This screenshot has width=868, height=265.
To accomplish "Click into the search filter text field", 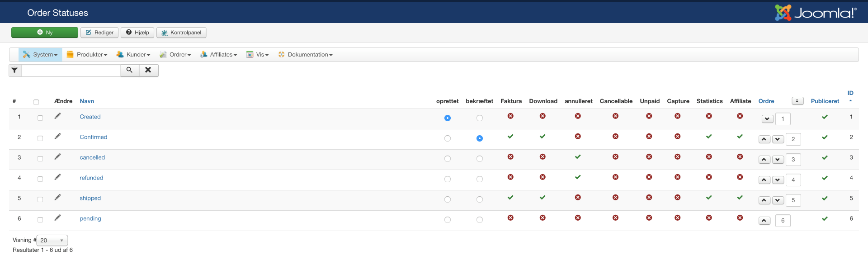I will pos(71,70).
